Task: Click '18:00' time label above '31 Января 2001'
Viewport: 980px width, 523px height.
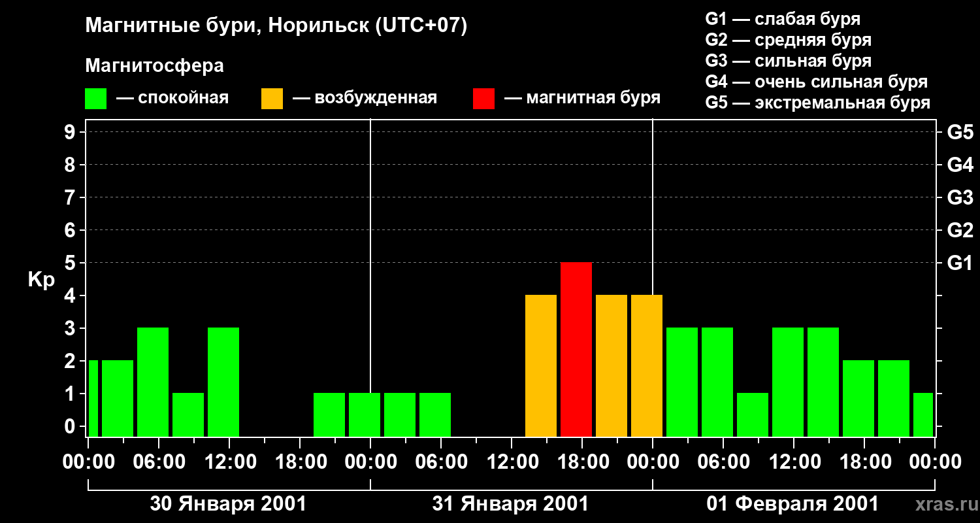Action: (x=582, y=462)
